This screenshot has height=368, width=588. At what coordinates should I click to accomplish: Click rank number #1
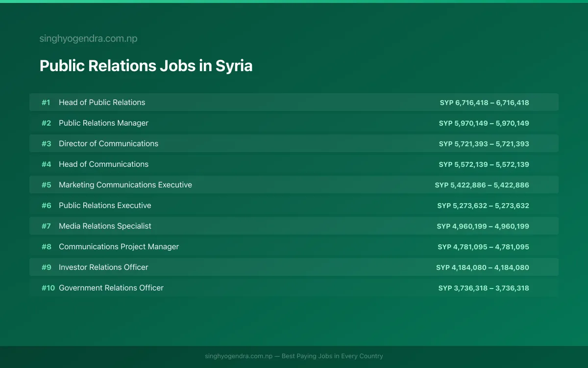tap(46, 103)
